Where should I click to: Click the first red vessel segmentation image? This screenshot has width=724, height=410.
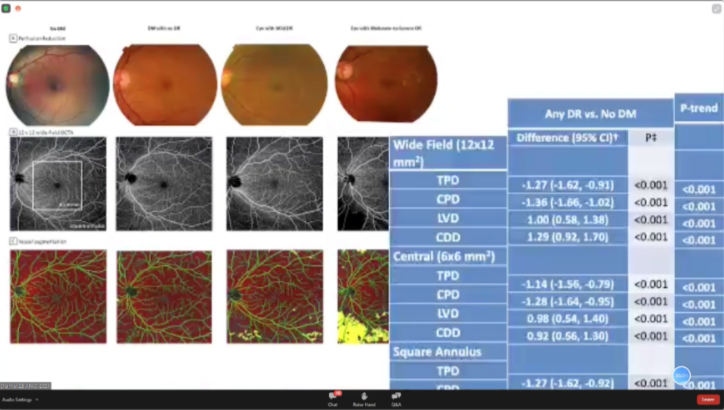click(57, 297)
